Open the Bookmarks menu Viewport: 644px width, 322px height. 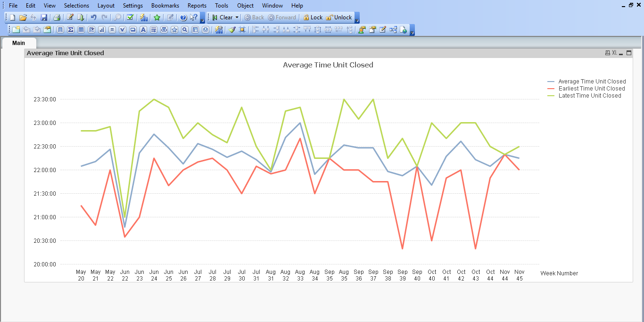coord(165,6)
